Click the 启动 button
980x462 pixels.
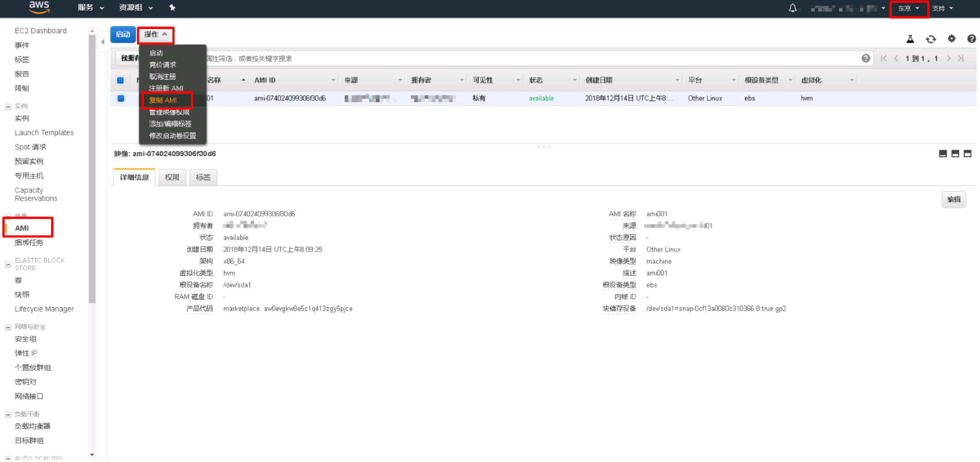point(123,35)
